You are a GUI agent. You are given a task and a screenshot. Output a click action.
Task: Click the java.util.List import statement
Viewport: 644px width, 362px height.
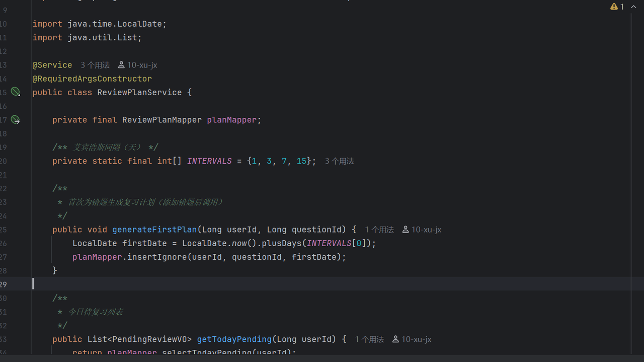[x=87, y=37]
